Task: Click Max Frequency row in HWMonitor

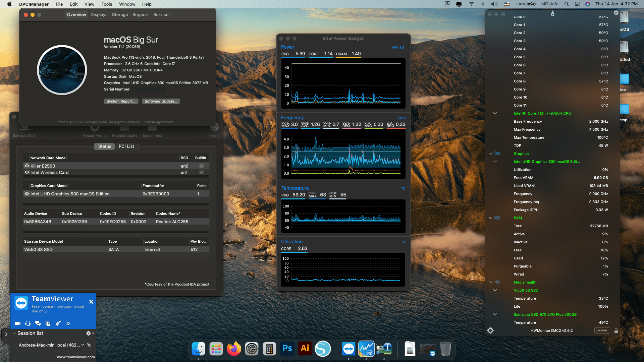Action: pyautogui.click(x=560, y=129)
